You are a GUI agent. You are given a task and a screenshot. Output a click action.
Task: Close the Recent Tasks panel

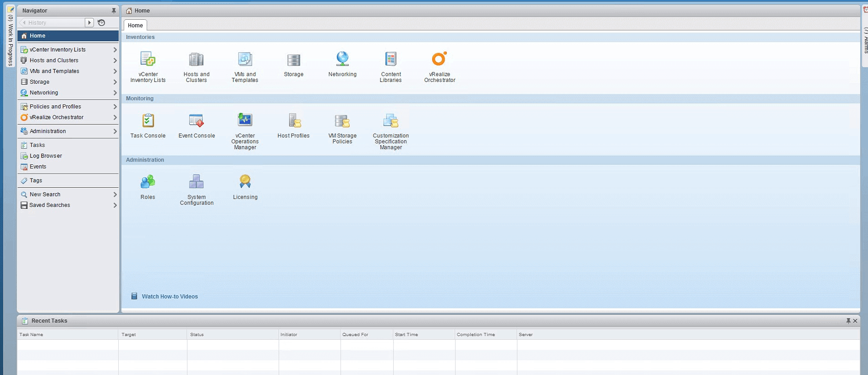coord(855,321)
